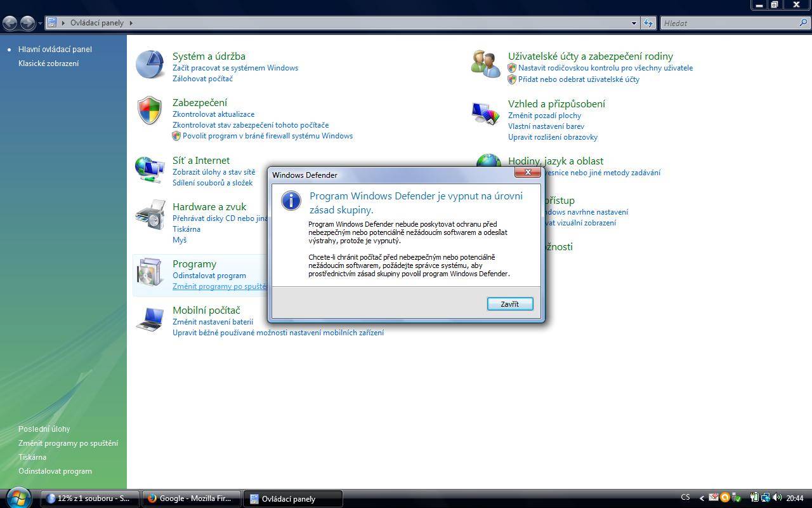Click Vlastní nastavení barev link
Viewport: 812px width, 508px height.
546,126
